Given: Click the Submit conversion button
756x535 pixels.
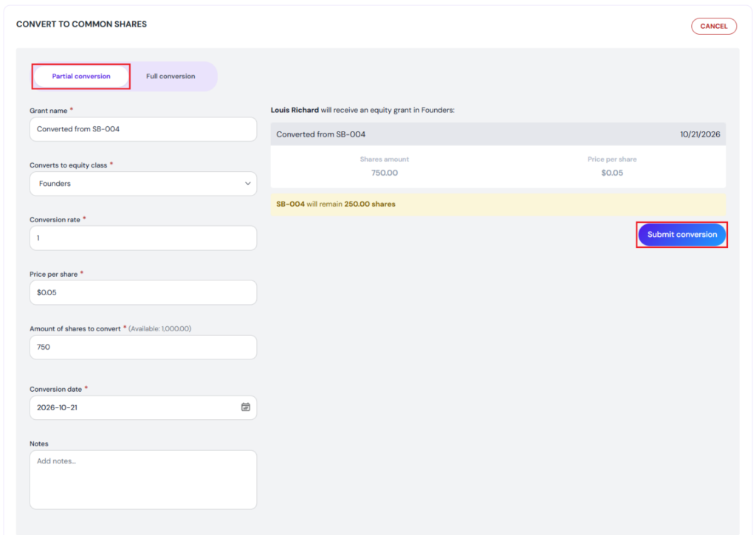Looking at the screenshot, I should point(681,235).
